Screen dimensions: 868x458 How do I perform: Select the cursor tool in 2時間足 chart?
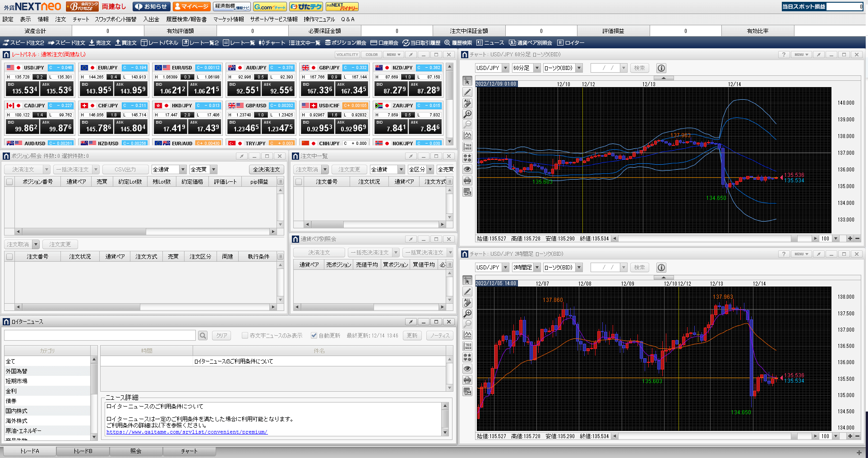[x=467, y=281]
